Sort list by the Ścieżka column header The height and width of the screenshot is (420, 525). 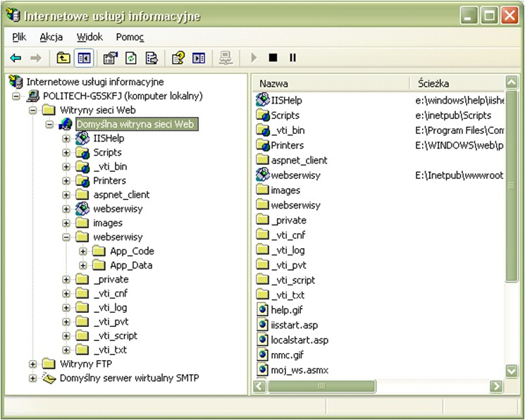[457, 83]
